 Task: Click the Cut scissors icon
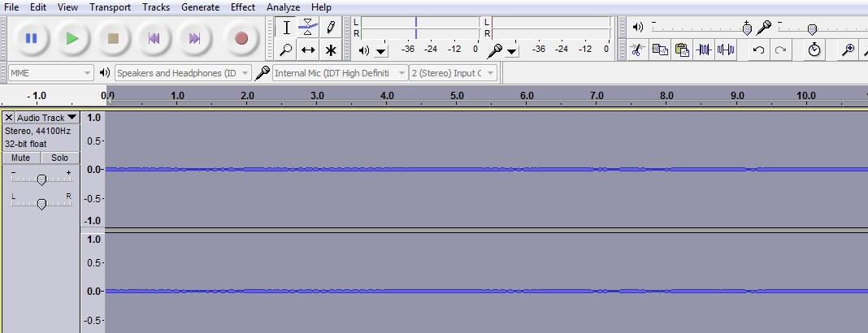[638, 50]
